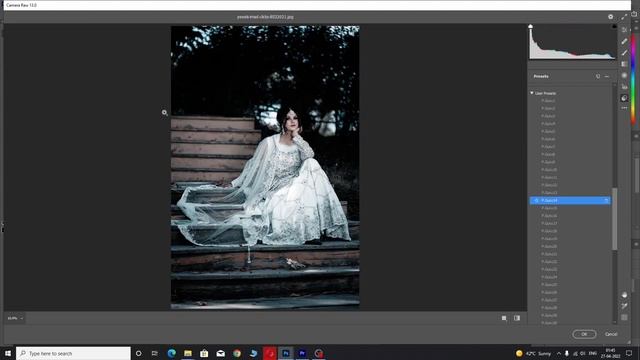640x360 pixels.
Task: Cycle Before/After views icon
Action: [x=504, y=318]
